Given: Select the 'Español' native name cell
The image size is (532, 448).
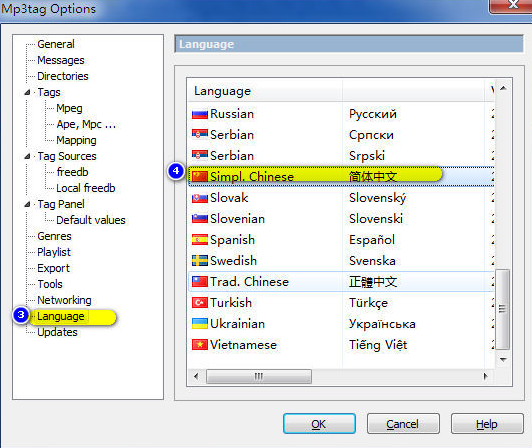Looking at the screenshot, I should (x=372, y=240).
